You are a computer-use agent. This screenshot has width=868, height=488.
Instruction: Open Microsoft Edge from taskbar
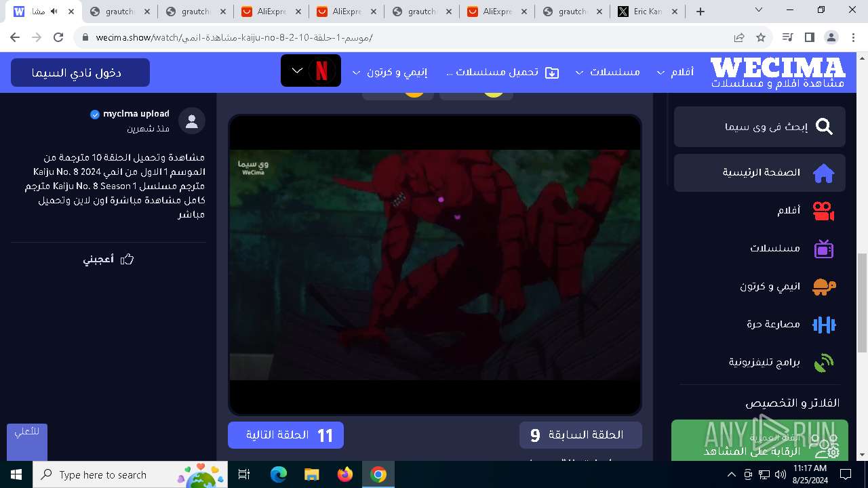coord(279,474)
